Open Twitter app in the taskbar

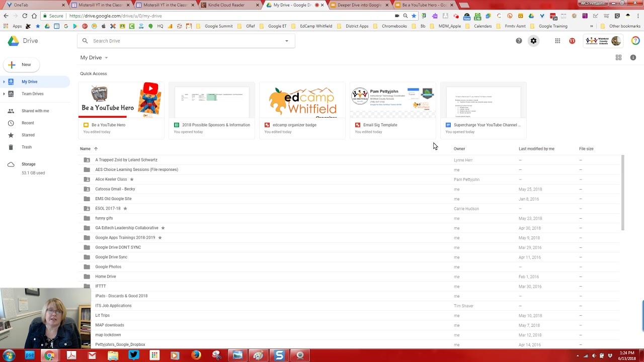point(133,355)
